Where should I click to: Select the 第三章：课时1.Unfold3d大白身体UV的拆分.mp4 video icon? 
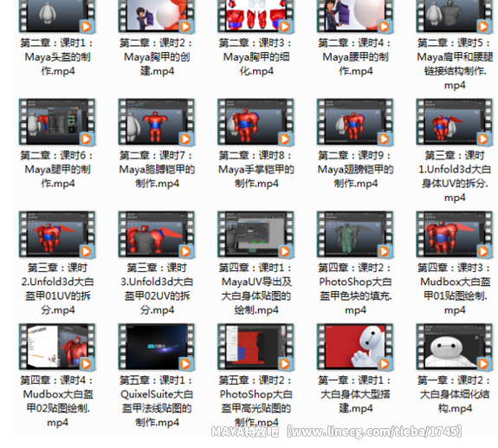(455, 122)
